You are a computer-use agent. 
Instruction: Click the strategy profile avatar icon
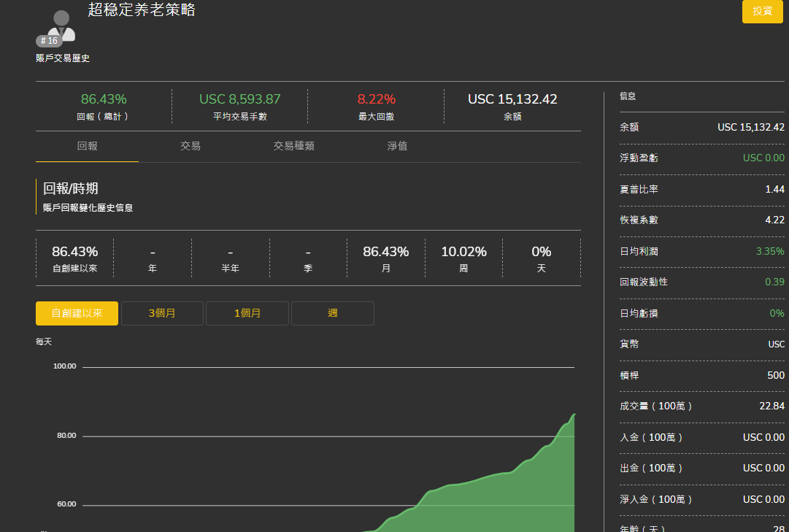point(61,25)
